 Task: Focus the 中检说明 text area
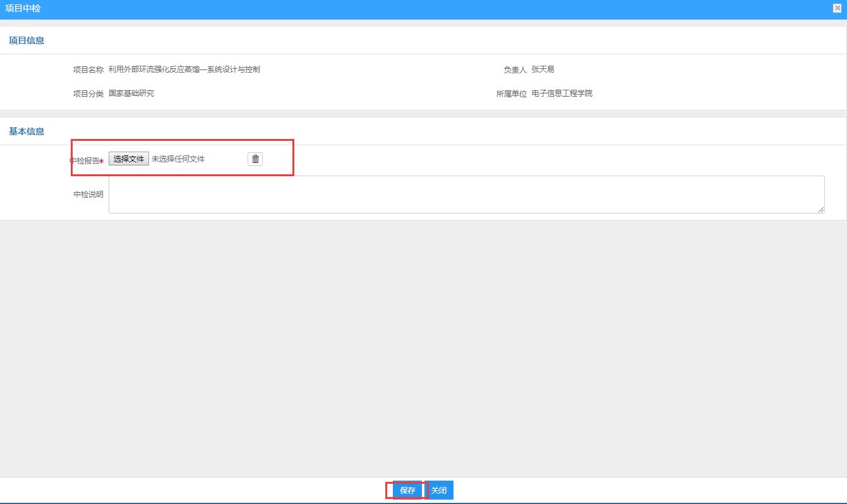pos(466,194)
